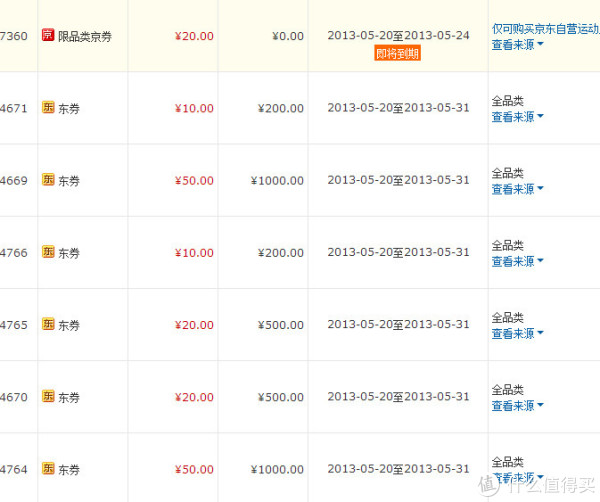Click the 全品类 label in row 4669
600x502 pixels.
point(508,173)
